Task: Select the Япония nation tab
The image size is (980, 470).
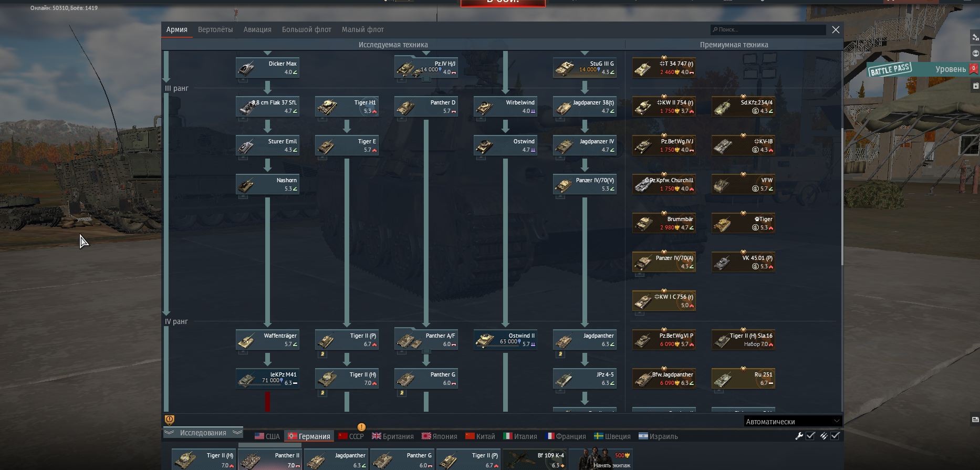Action: coord(440,436)
